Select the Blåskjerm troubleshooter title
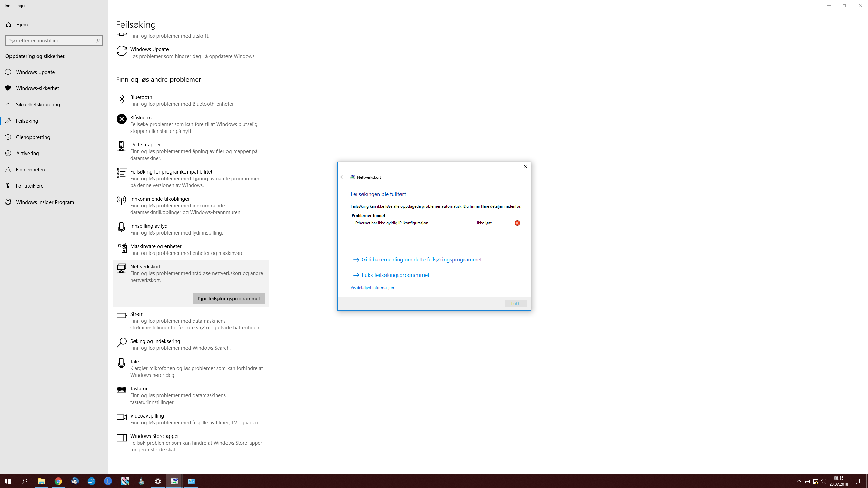 [x=141, y=117]
